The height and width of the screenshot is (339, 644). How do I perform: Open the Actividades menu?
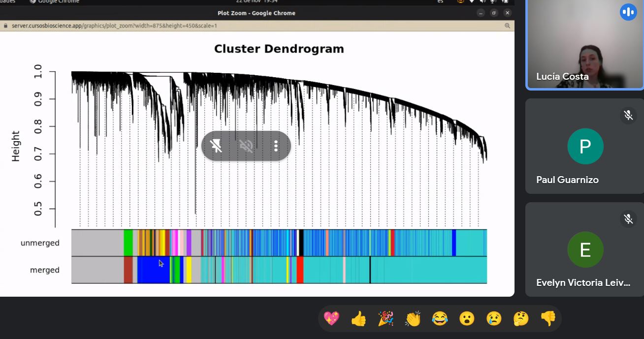[x=7, y=1]
